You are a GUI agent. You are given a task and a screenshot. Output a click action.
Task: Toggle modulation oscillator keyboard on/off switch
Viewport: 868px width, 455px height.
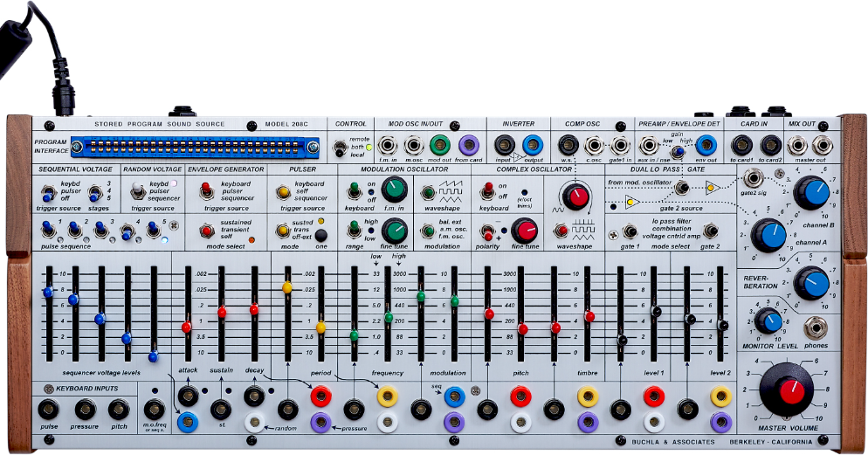[355, 190]
